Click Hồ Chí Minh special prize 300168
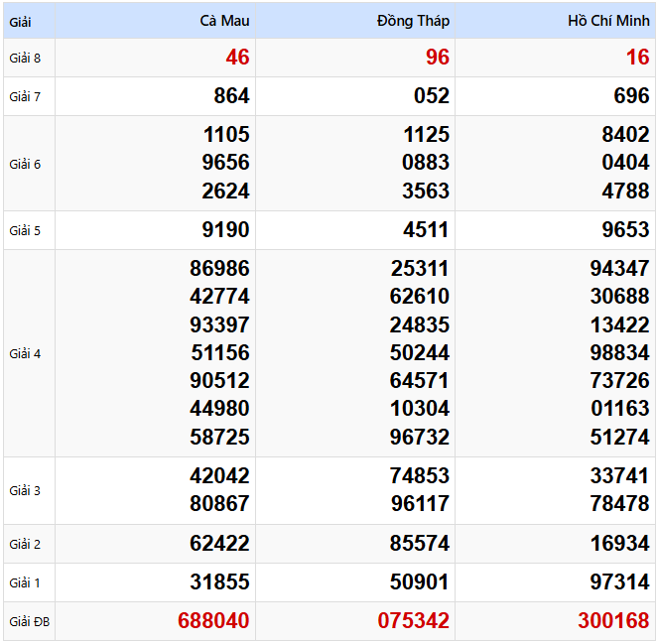657x644 pixels. pos(613,621)
